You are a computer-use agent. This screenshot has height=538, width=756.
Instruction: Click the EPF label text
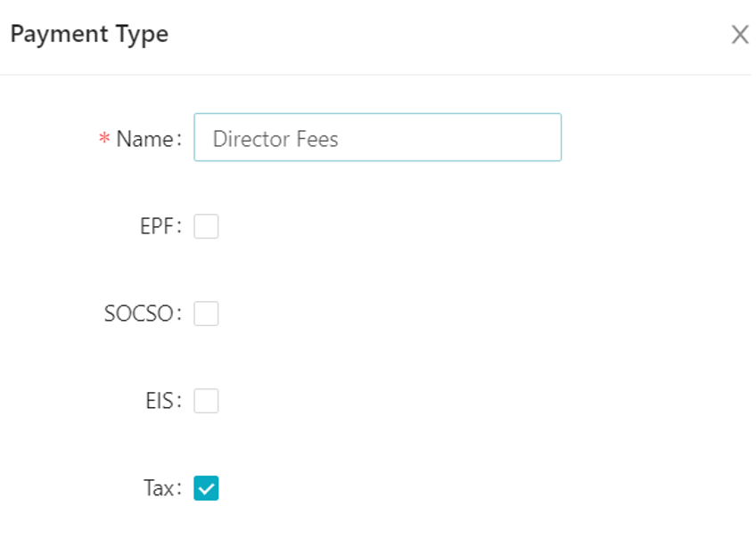click(160, 226)
